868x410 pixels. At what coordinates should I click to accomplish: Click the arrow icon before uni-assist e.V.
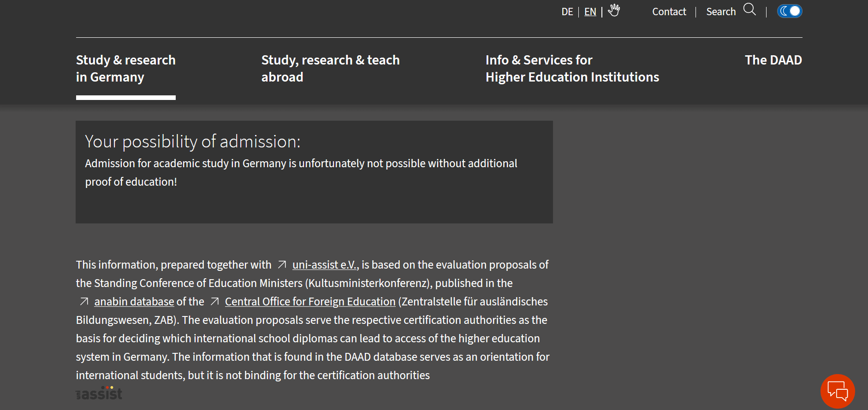point(282,264)
